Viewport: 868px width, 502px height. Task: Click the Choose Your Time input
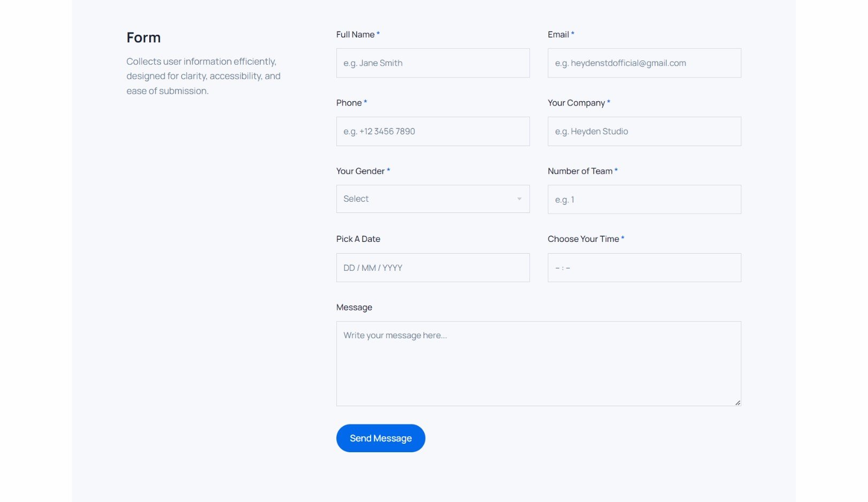[644, 268]
